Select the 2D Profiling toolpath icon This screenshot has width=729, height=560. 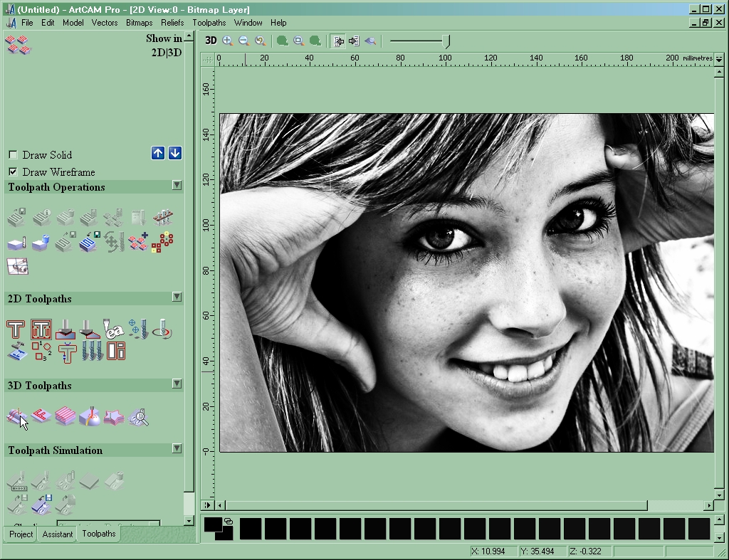coord(16,329)
